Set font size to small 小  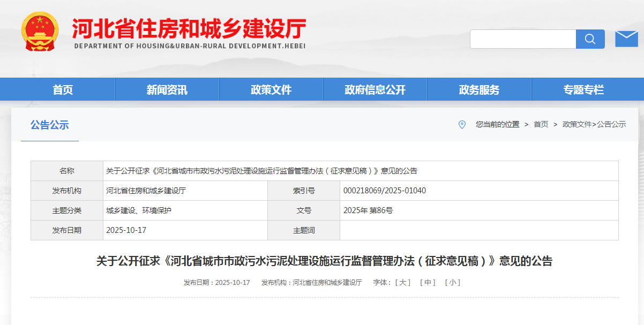[x=452, y=282]
